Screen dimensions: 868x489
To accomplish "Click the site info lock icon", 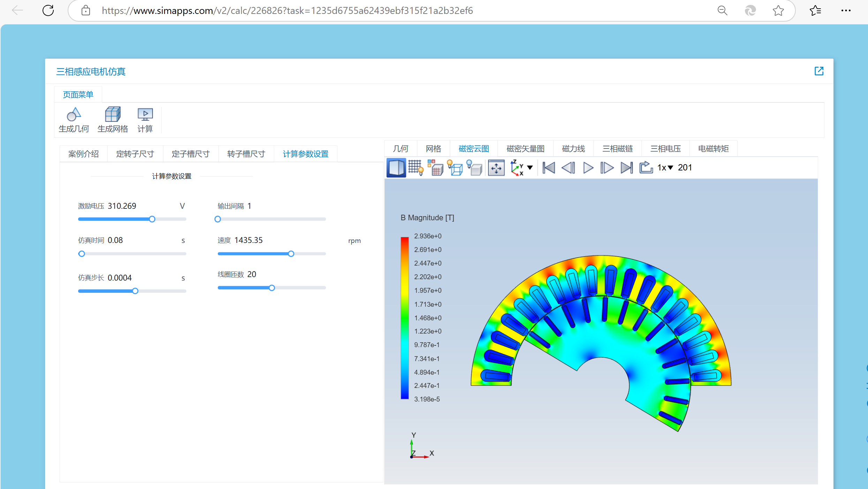I will pyautogui.click(x=85, y=10).
